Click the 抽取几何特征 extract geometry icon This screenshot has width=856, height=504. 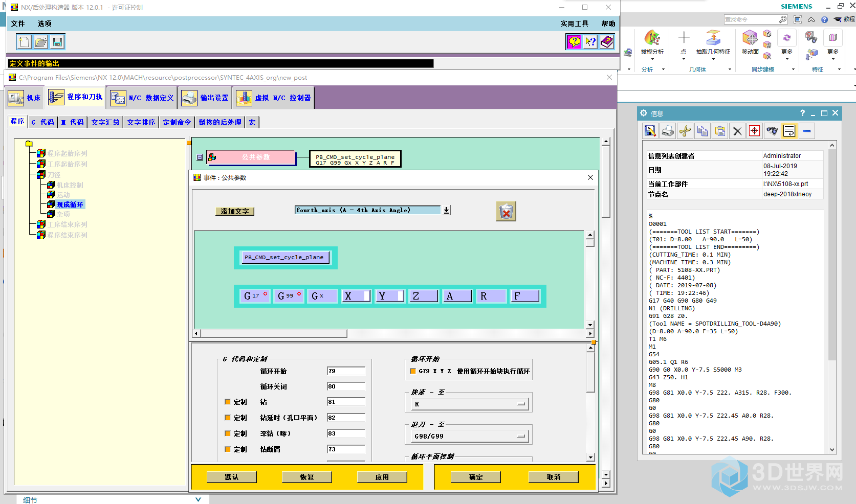tap(713, 38)
